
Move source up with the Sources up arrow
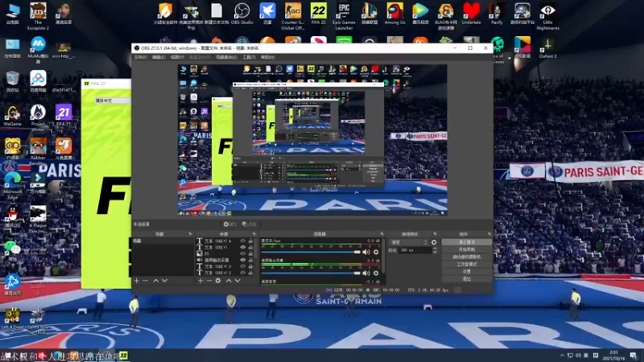point(229,281)
